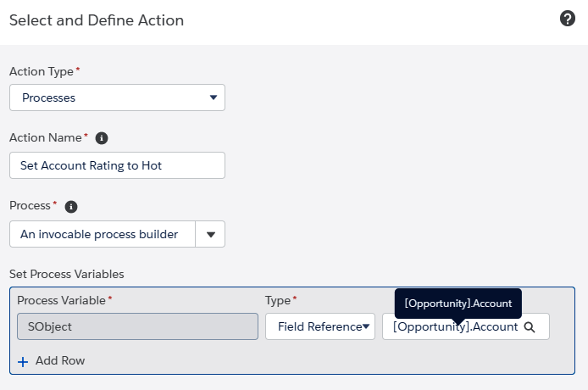Open the Field Reference type dropdown

[x=320, y=326]
